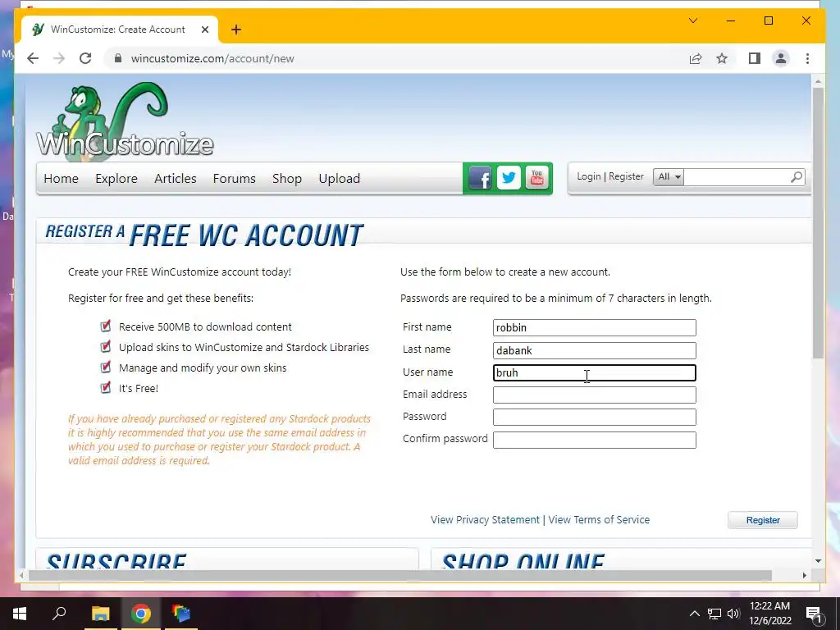840x630 pixels.
Task: Click the User name field containing bruh
Action: point(595,373)
